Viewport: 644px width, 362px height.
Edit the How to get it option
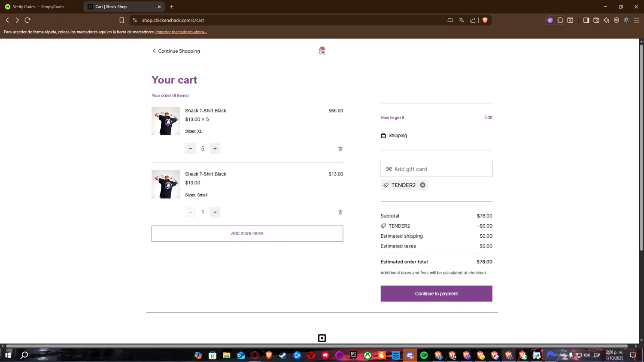488,118
